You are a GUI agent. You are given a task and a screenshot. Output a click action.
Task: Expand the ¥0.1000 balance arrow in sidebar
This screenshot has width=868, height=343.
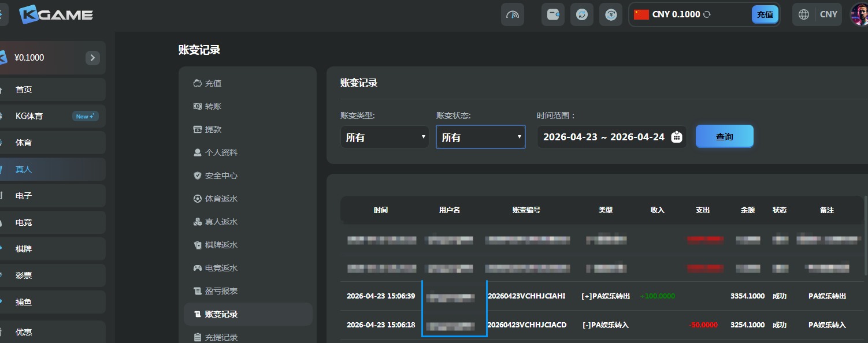[92, 58]
